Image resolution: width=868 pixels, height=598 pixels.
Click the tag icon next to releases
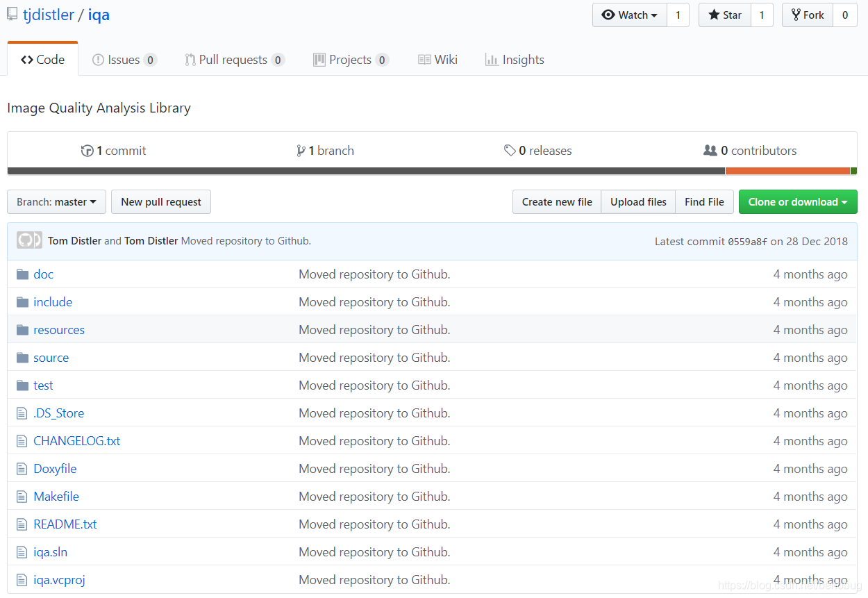click(510, 151)
